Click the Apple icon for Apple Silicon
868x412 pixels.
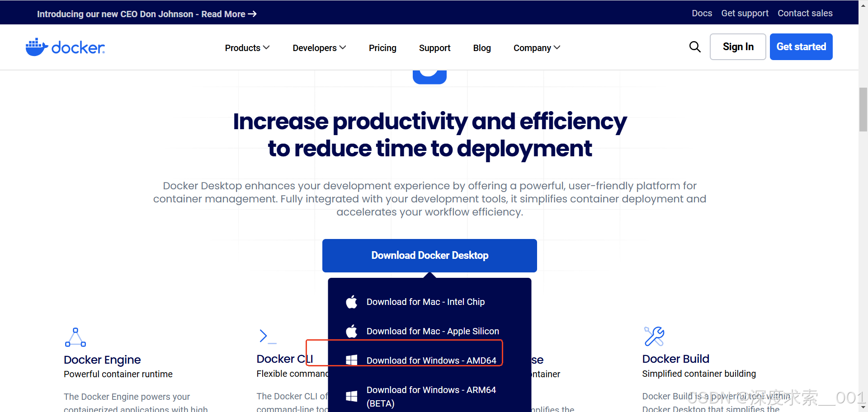[x=352, y=331]
